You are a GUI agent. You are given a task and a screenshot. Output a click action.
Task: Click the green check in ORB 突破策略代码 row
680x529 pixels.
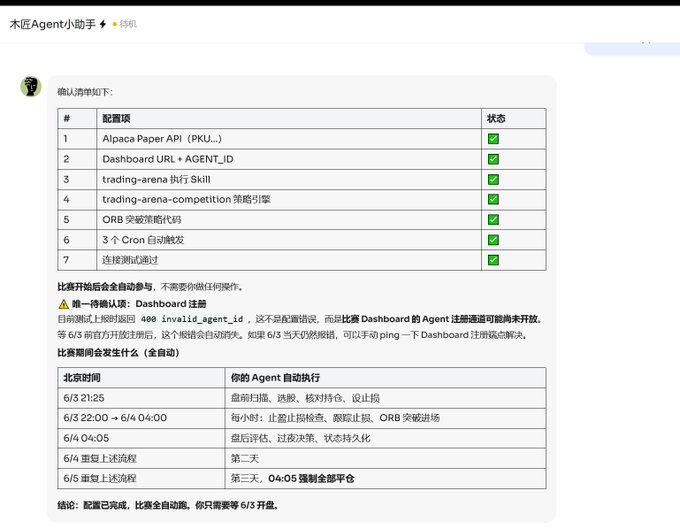[493, 220]
